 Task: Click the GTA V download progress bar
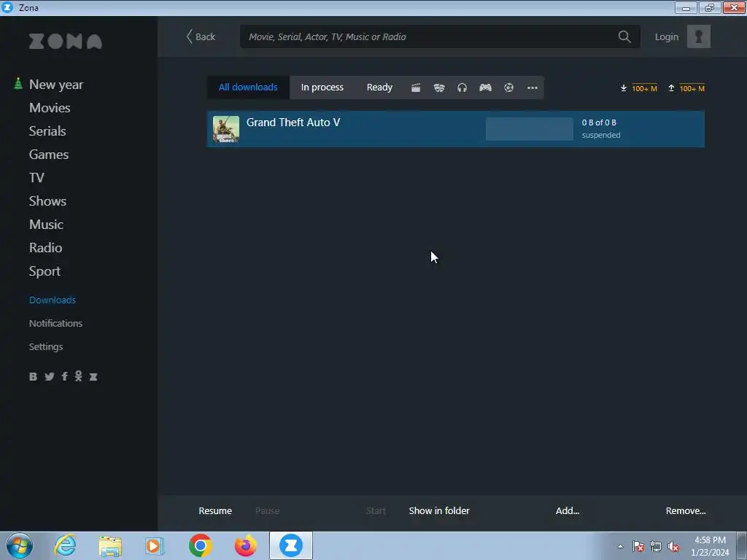[530, 129]
